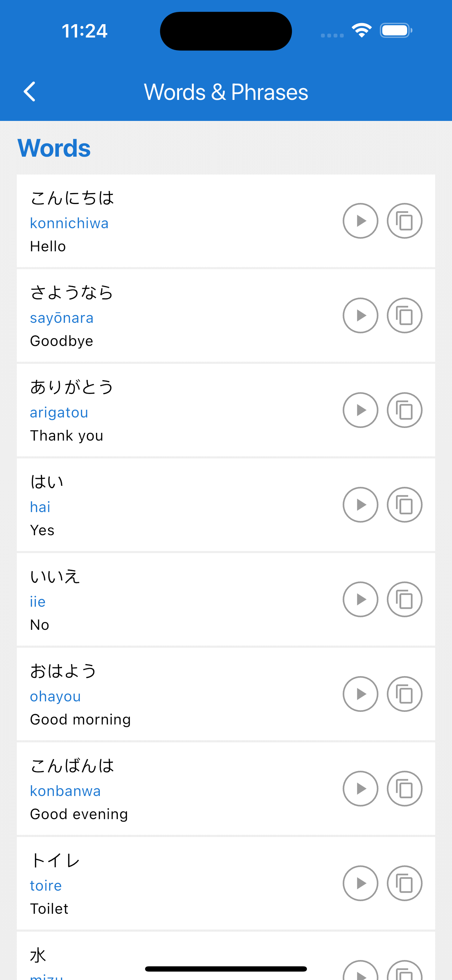Copy the konbanwa word
Viewport: 452px width, 980px height.
coord(404,789)
